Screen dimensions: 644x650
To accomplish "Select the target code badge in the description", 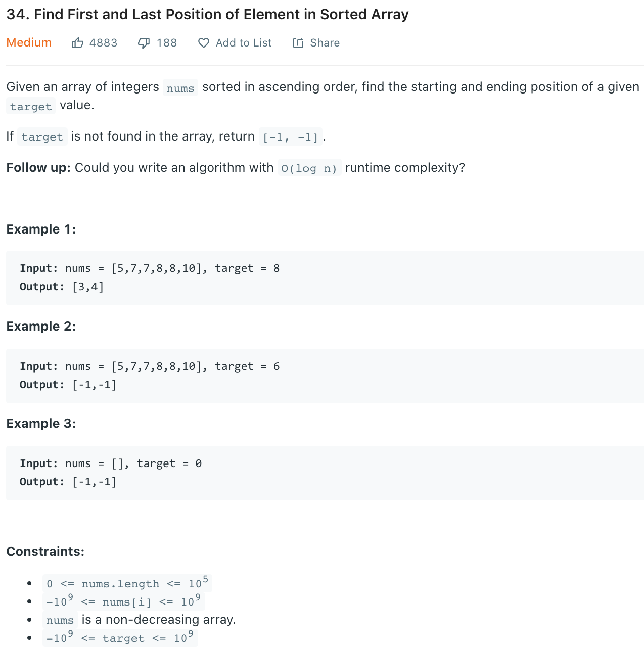I will (30, 106).
